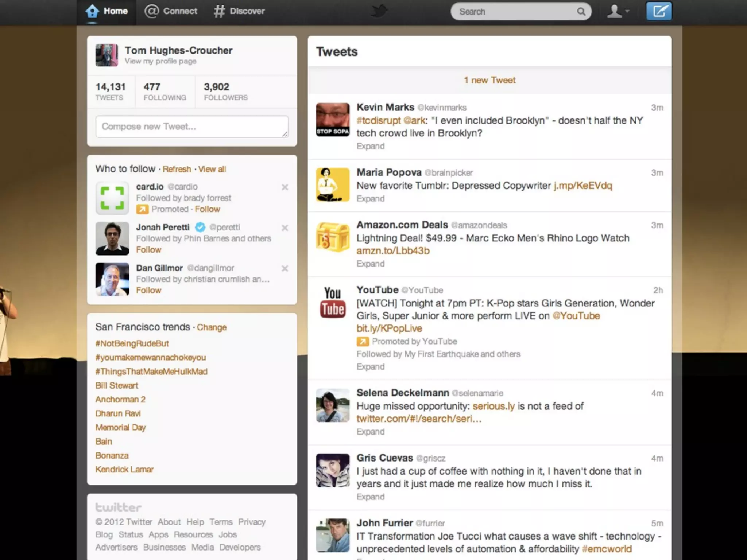Expand Maria Popova's tweet
The width and height of the screenshot is (747, 560).
point(370,199)
